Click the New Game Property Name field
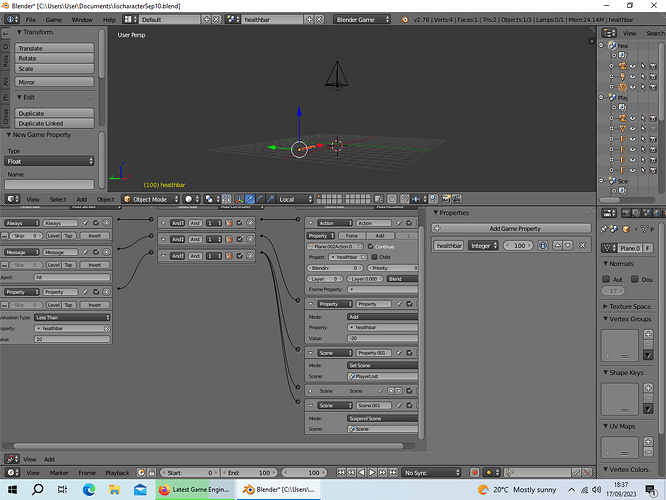 (x=49, y=184)
